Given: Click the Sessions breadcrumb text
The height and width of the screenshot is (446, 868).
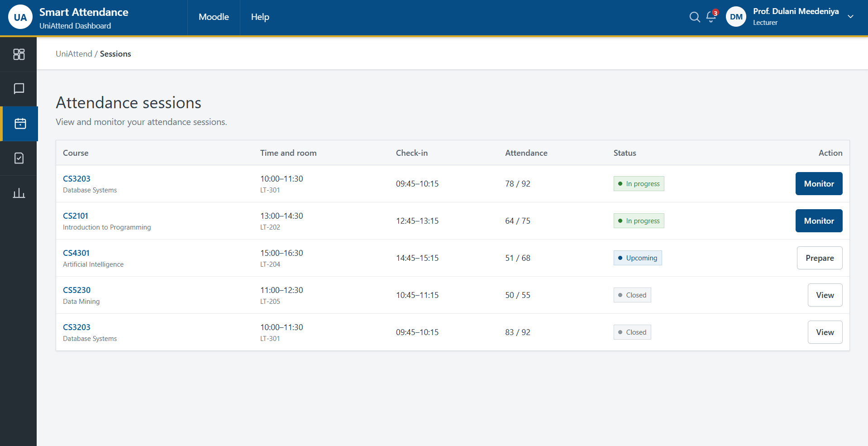Looking at the screenshot, I should 115,54.
